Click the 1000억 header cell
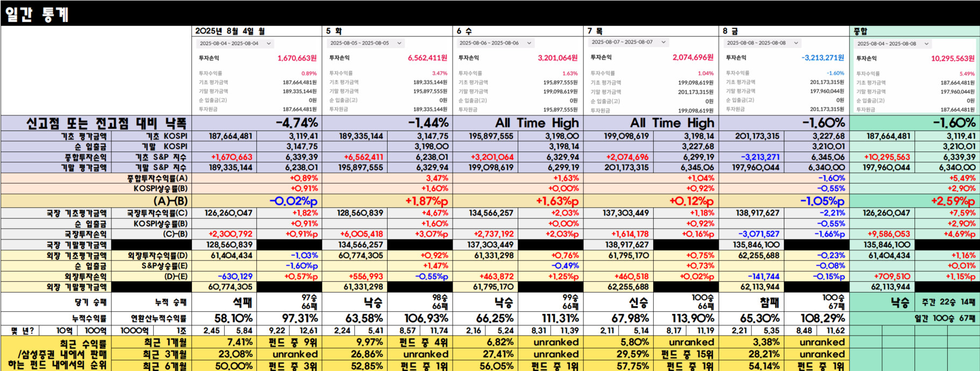This screenshot has height=371, width=980. pos(134,330)
